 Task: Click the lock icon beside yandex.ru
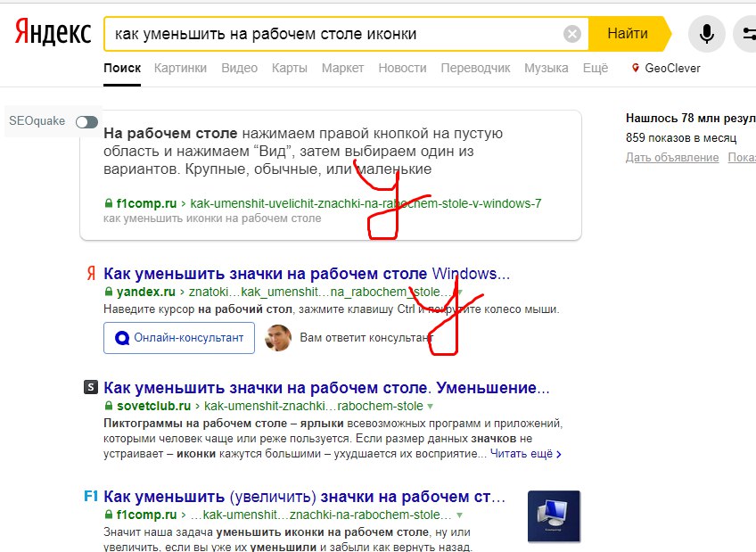109,292
